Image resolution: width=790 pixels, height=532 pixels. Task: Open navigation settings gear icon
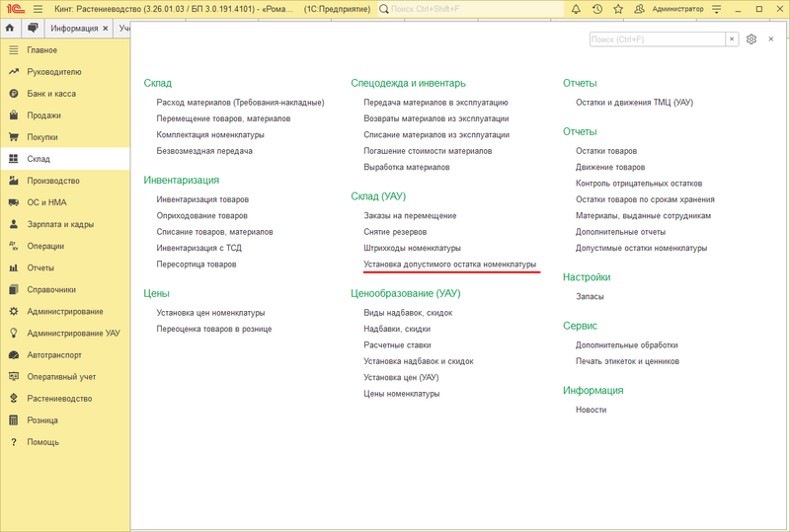click(751, 39)
